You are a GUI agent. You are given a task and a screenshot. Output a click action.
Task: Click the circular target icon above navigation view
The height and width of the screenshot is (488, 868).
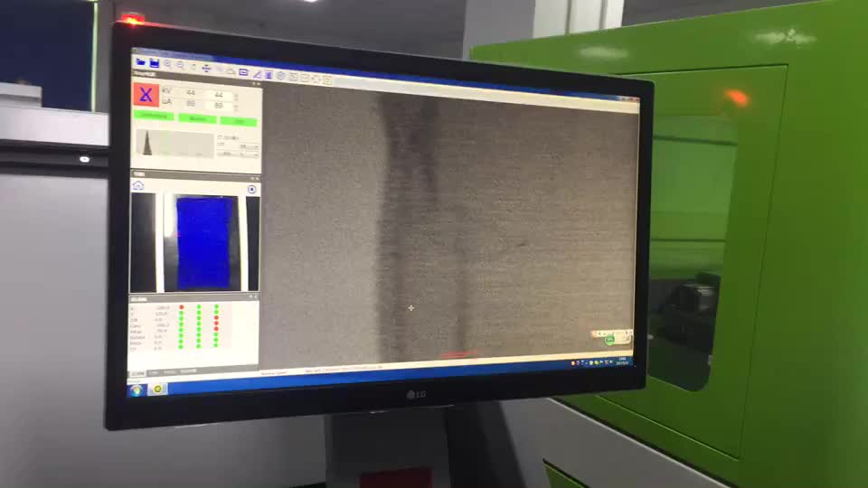click(x=251, y=190)
